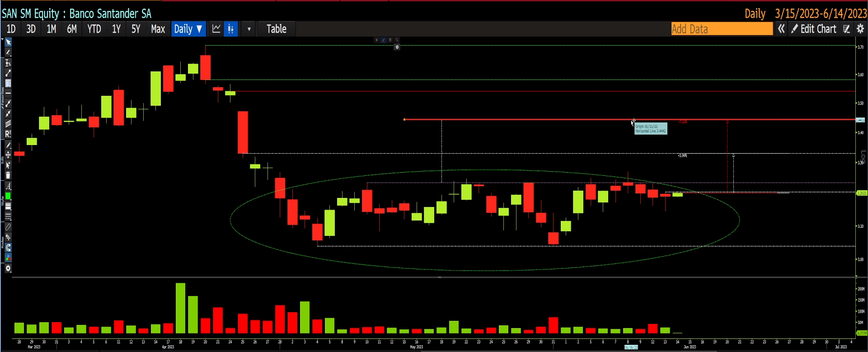The image size is (868, 352).
Task: Toggle the dotted selection mode tool
Action: click(x=8, y=227)
